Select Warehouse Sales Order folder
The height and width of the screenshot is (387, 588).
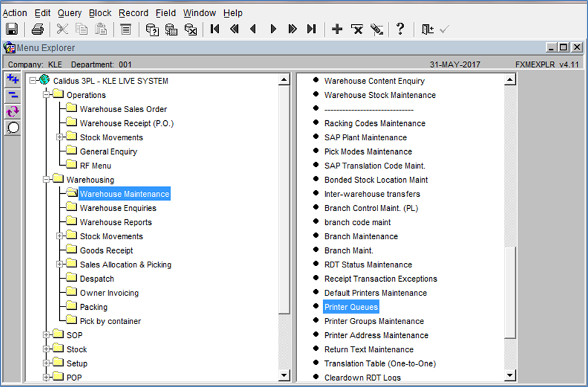pos(123,109)
